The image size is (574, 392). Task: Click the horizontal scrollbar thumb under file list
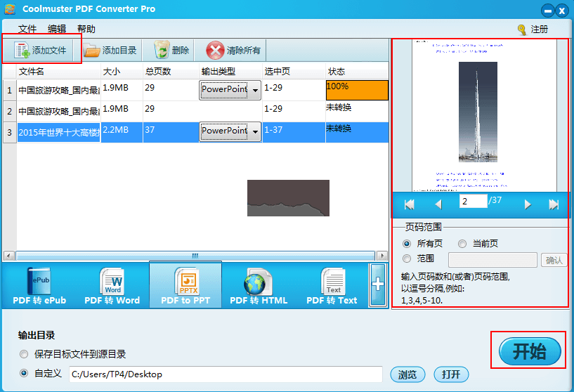195,256
